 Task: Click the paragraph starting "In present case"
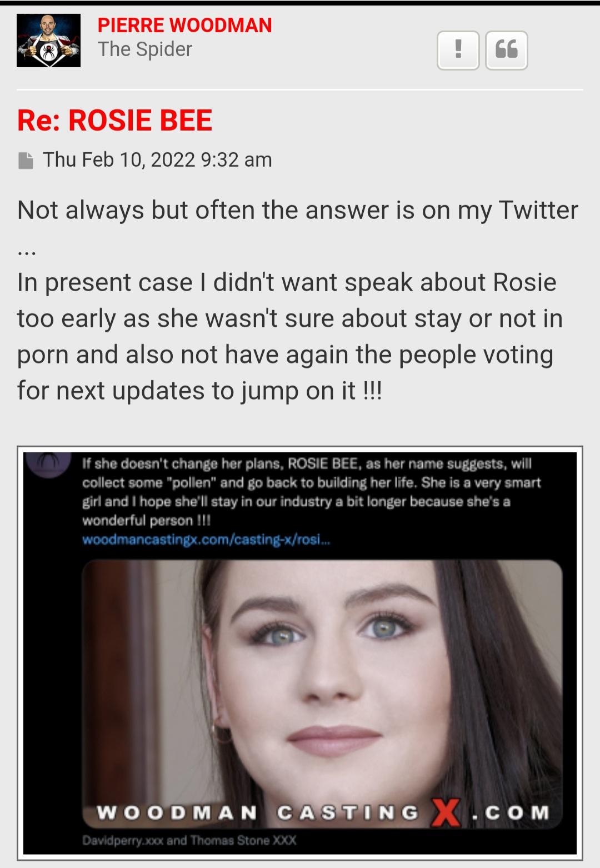coord(290,336)
